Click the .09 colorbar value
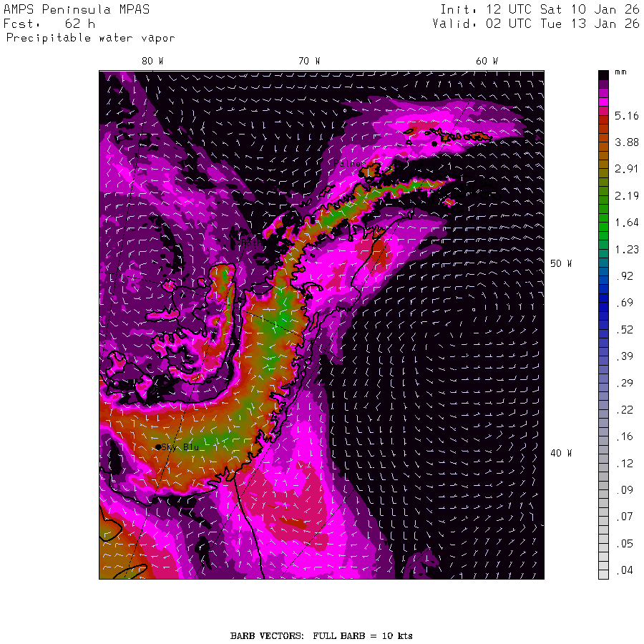The image size is (644, 644). [x=625, y=490]
